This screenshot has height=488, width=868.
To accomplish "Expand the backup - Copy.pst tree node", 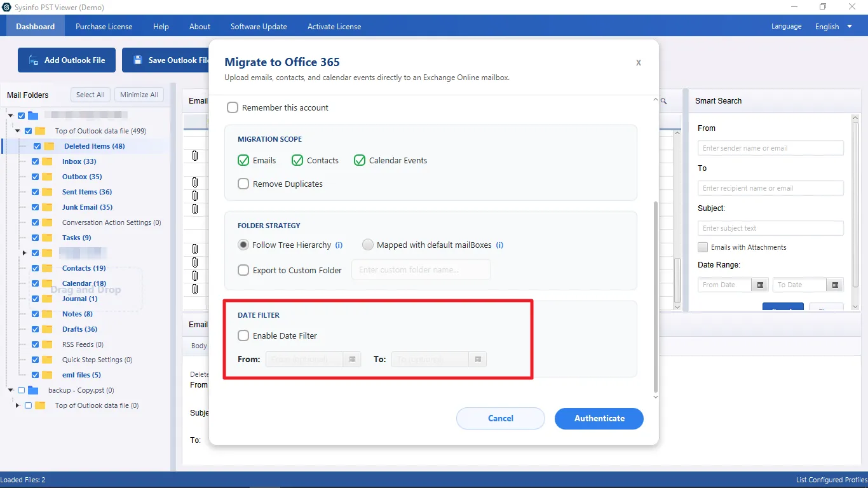I will pos(11,390).
